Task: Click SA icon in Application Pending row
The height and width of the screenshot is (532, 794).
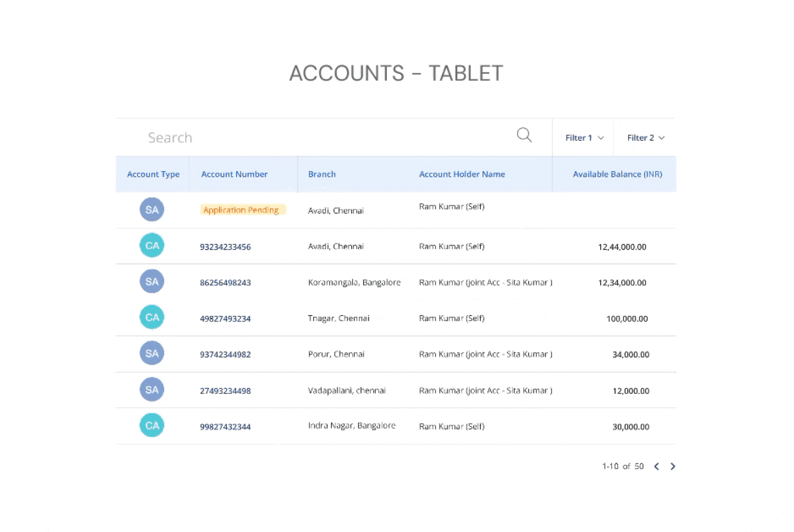Action: (x=152, y=210)
